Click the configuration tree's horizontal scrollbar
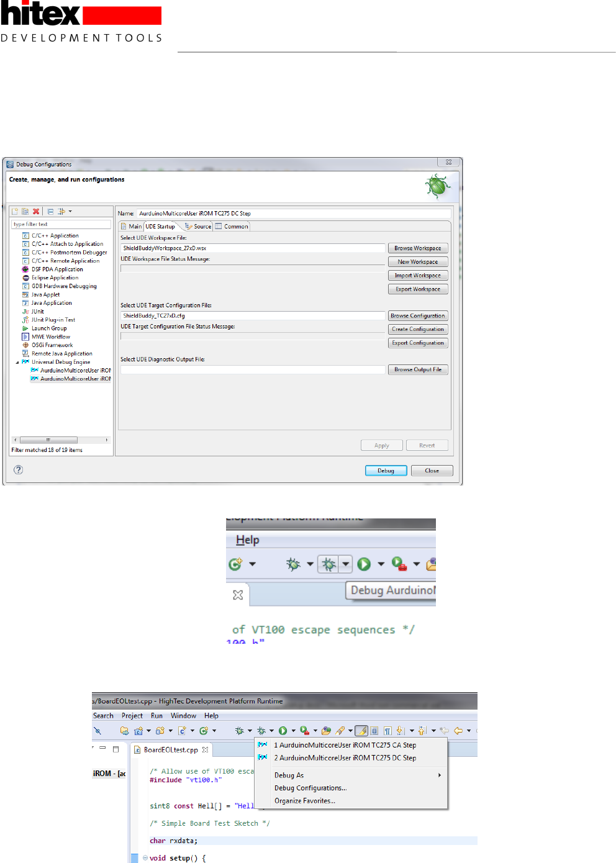This screenshot has height=863, width=616. pyautogui.click(x=61, y=440)
